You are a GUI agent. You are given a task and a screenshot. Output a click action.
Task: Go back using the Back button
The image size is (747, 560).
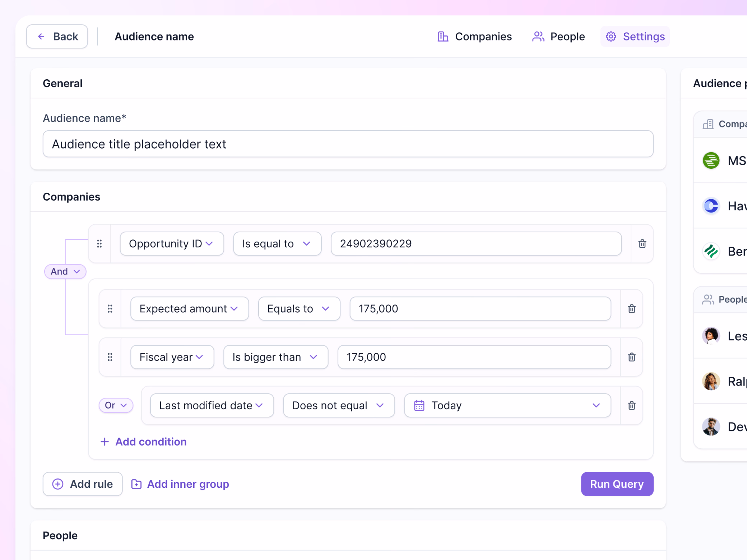[57, 37]
